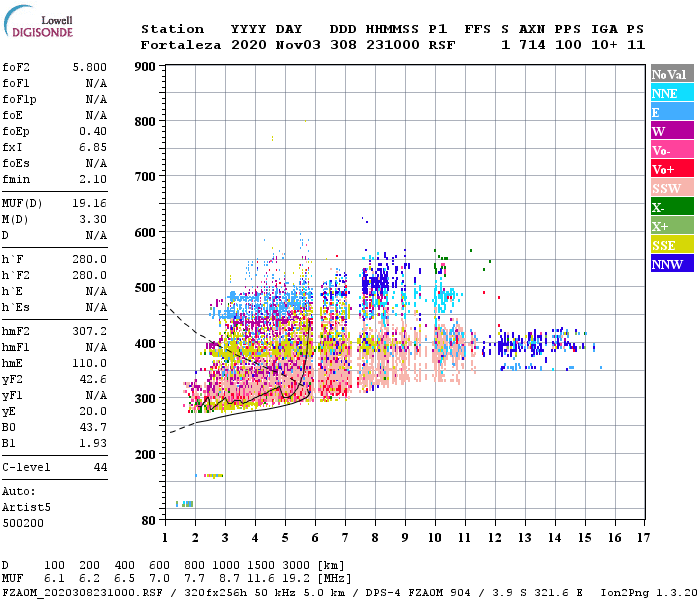
Task: Click the Fortaleza station name
Action: tap(181, 45)
